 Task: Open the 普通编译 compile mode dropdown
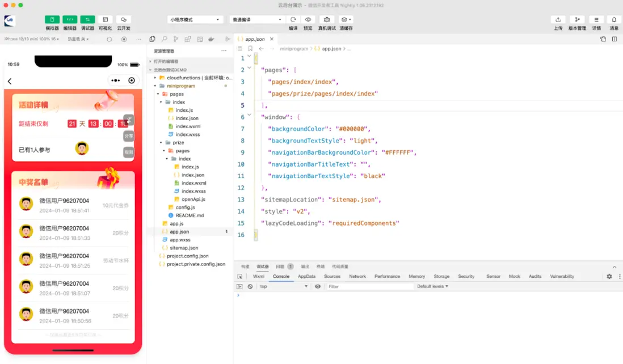256,20
